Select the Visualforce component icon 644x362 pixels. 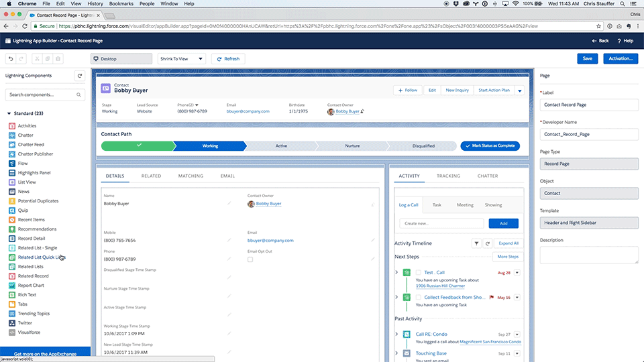point(12,333)
